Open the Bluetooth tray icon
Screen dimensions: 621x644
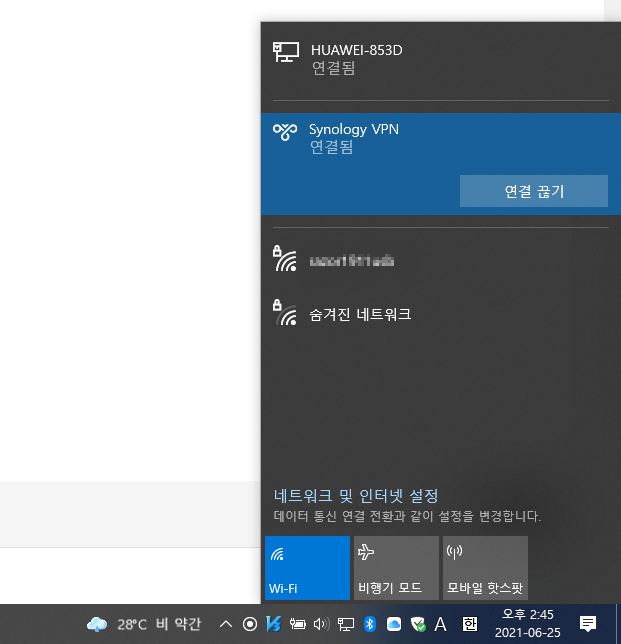click(370, 624)
